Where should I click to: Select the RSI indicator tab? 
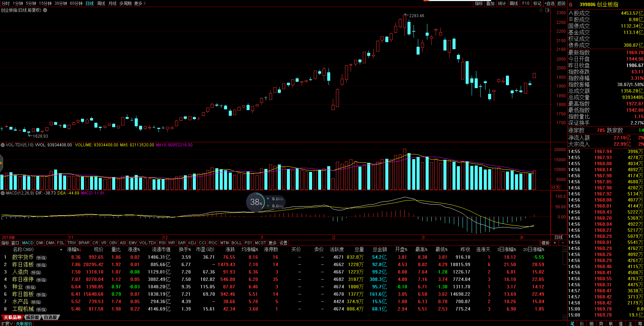[x=162, y=243]
